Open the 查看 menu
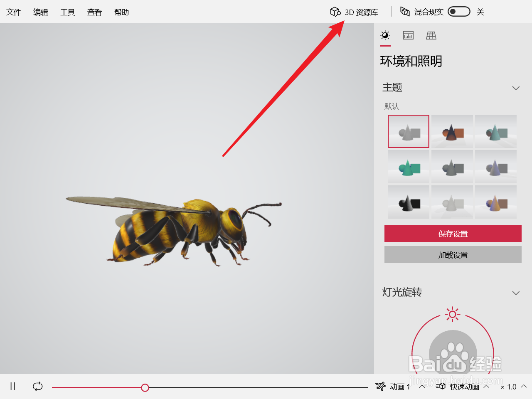The width and height of the screenshot is (532, 399). click(94, 12)
